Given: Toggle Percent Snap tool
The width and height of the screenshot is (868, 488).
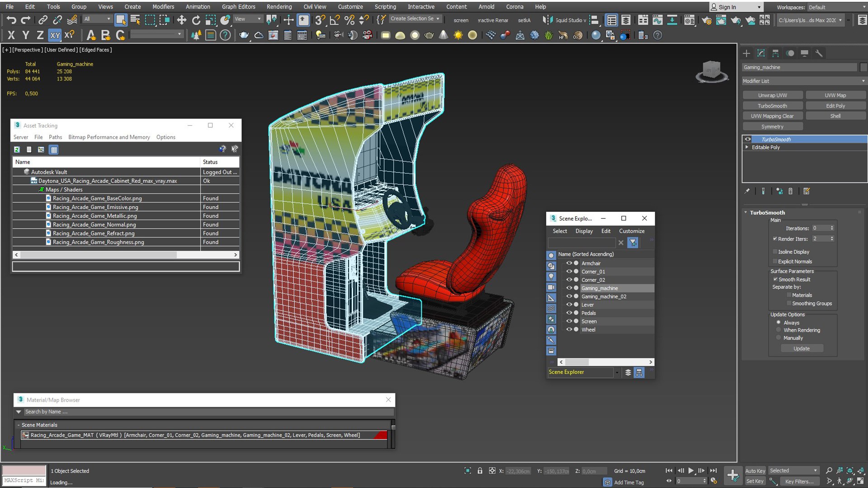Looking at the screenshot, I should tap(349, 20).
